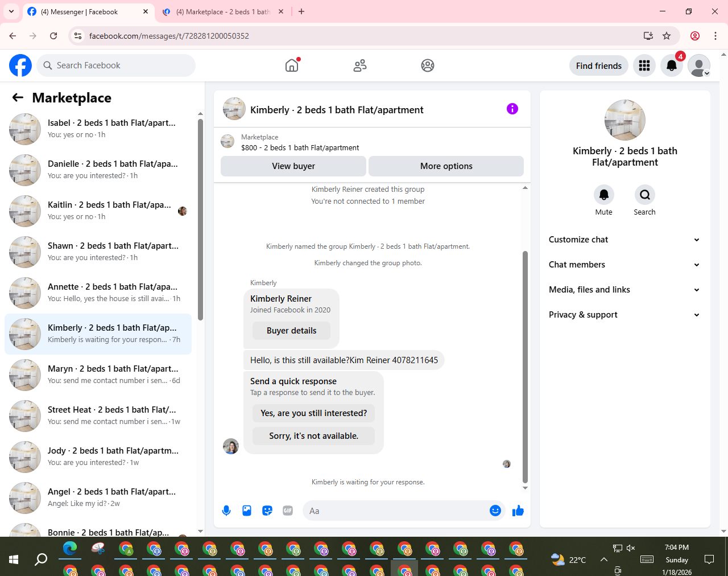Show hidden icons in system tray

coord(604,559)
